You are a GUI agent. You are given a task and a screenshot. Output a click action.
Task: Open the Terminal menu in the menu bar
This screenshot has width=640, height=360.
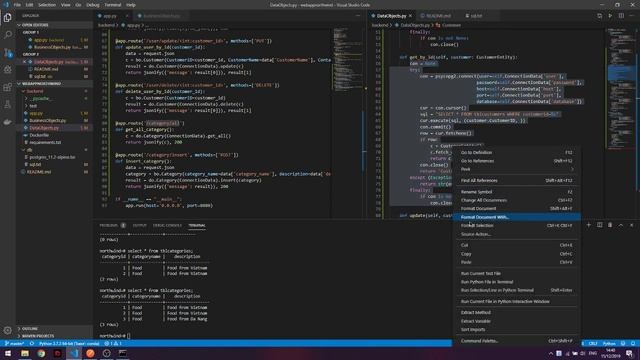click(x=113, y=5)
